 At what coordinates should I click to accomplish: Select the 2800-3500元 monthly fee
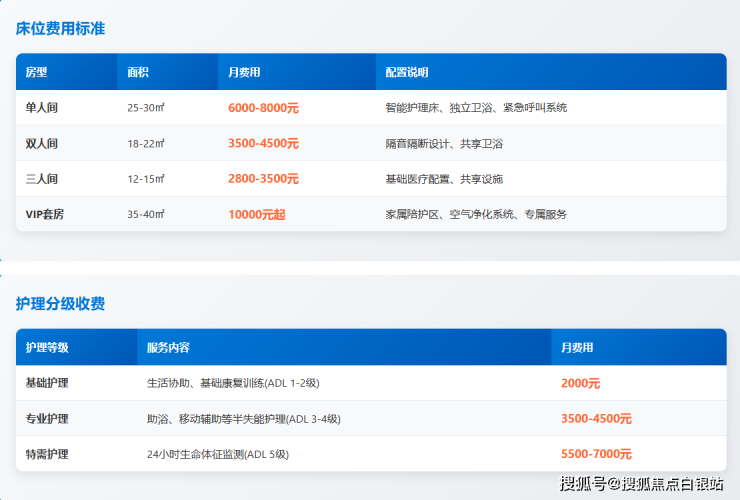click(x=263, y=179)
